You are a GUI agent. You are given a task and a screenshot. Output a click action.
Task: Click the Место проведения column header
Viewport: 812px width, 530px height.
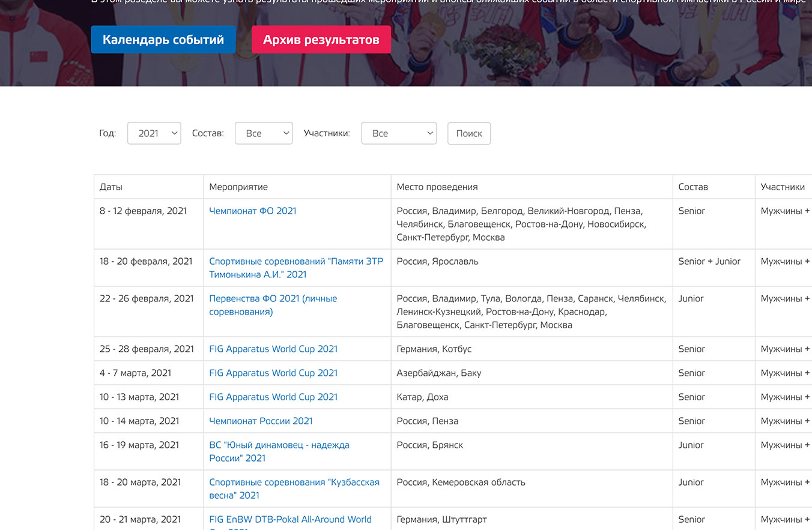tap(437, 187)
